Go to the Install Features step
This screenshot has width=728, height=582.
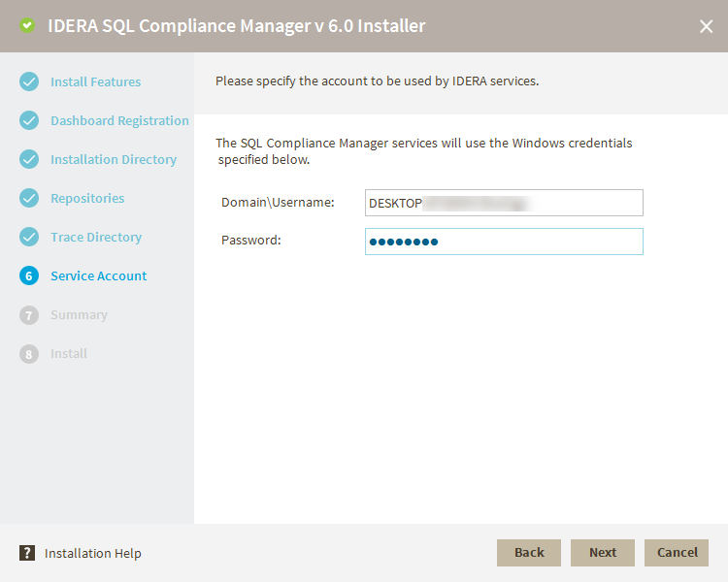click(x=95, y=82)
